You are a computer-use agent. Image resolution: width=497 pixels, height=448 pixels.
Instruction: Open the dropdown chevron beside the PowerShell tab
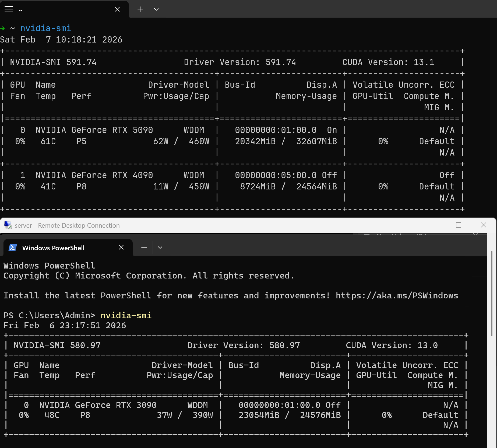click(160, 248)
